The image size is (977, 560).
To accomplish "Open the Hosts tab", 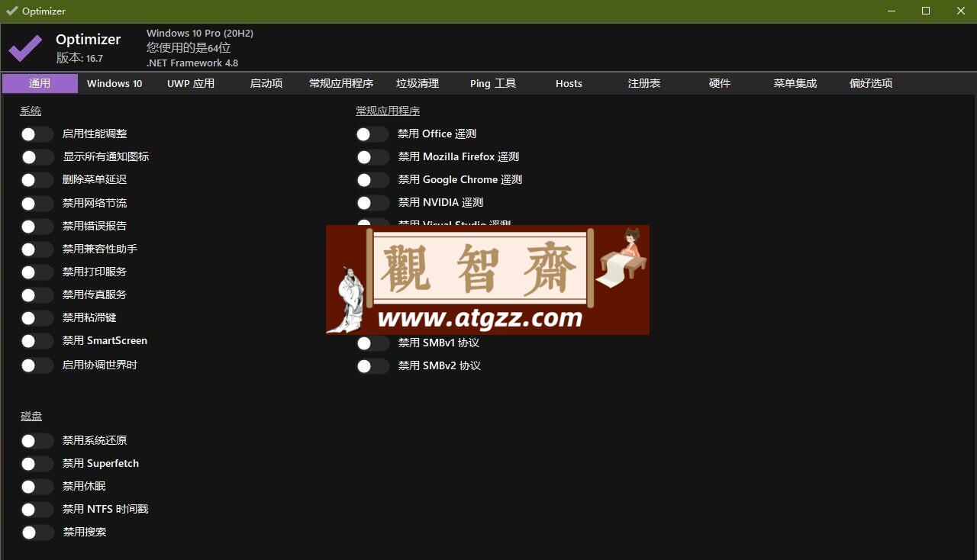I will click(x=569, y=83).
